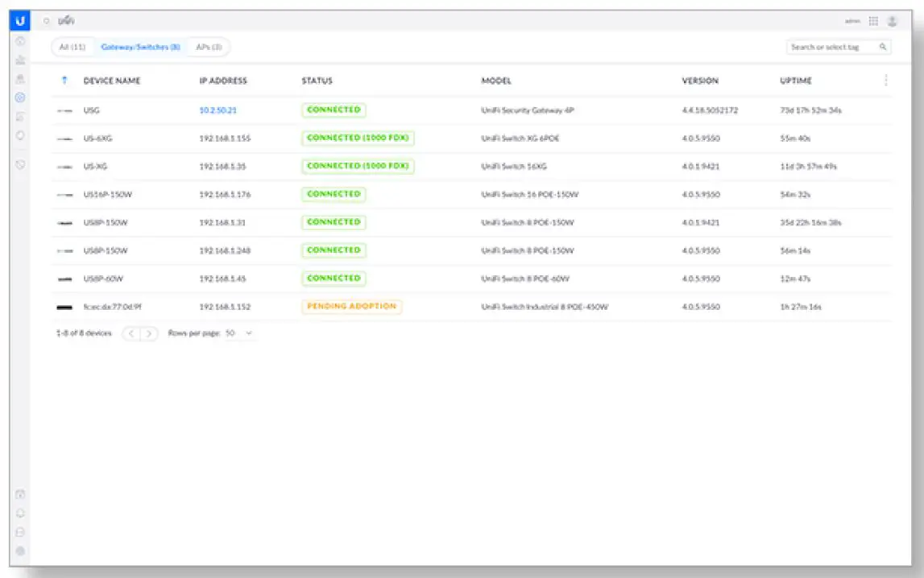
Task: Click the Search or select tag field
Action: pos(839,47)
